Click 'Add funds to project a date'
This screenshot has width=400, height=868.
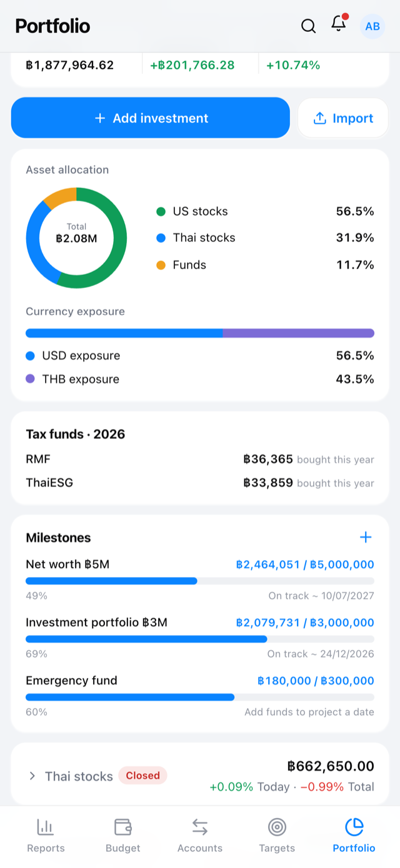click(x=309, y=712)
